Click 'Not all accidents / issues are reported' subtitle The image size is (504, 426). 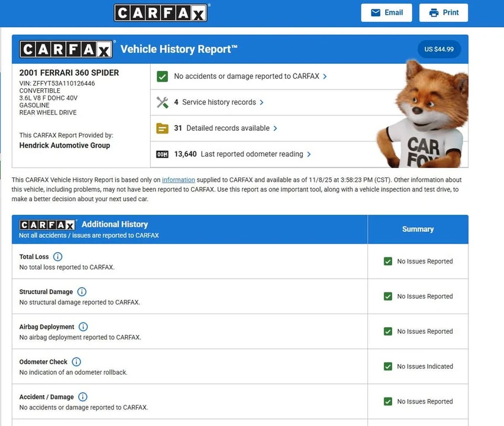click(89, 235)
